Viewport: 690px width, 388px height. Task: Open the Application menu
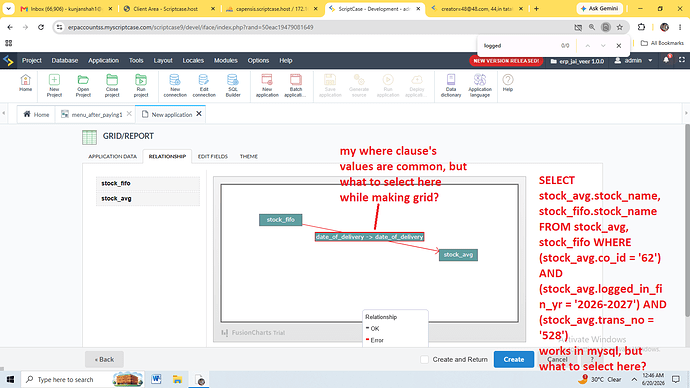[103, 60]
